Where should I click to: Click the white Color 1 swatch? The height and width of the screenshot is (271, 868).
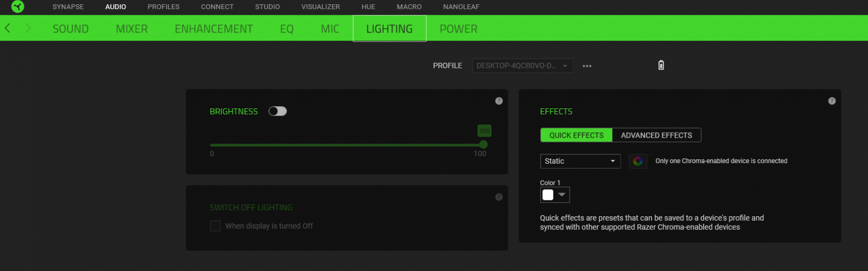point(548,195)
